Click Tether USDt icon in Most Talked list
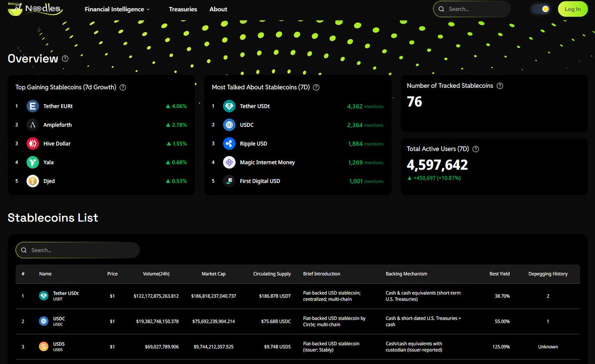 tap(229, 106)
